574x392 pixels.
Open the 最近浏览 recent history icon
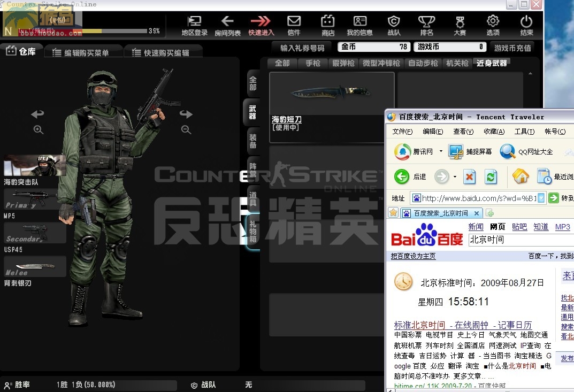(x=545, y=176)
